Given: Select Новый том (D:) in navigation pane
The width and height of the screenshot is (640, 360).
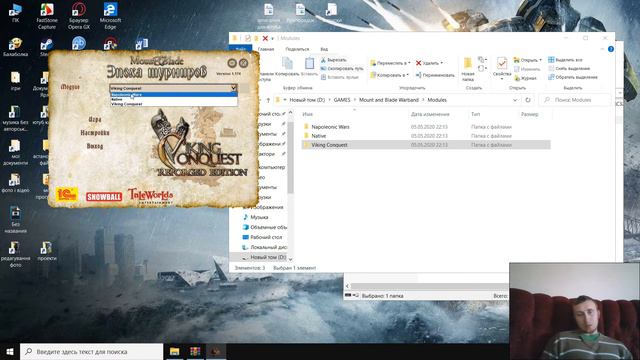Looking at the screenshot, I should pos(268,257).
